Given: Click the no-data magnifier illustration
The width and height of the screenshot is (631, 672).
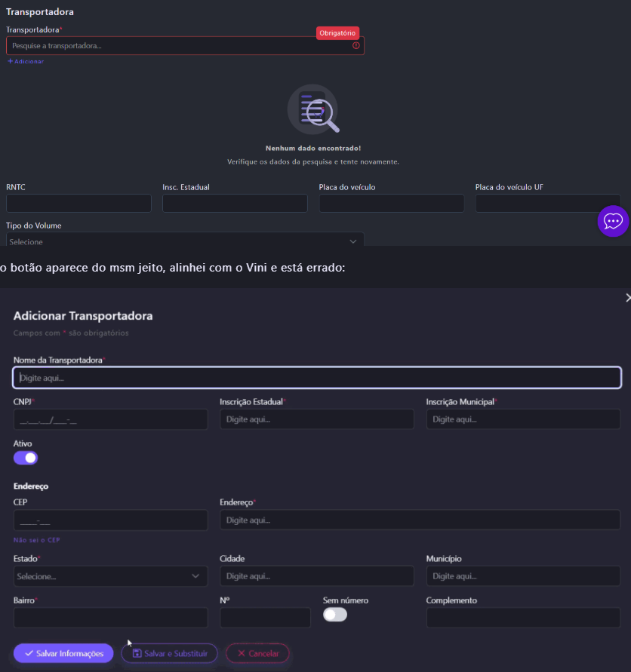Looking at the screenshot, I should (313, 110).
